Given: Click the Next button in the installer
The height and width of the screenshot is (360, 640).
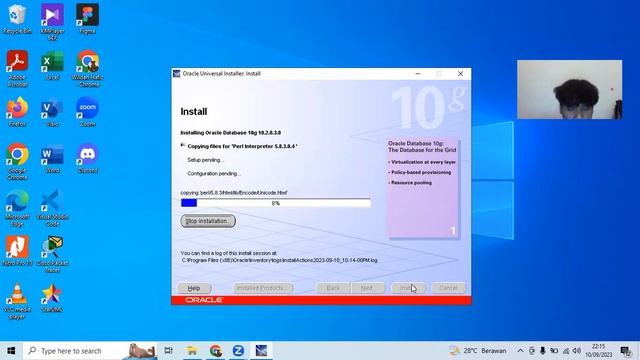Looking at the screenshot, I should pos(367,288).
